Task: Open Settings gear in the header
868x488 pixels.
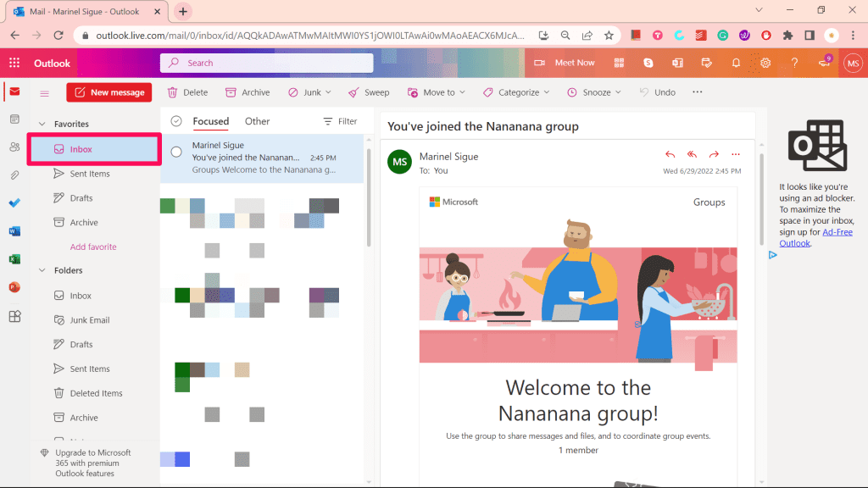Action: tap(765, 63)
